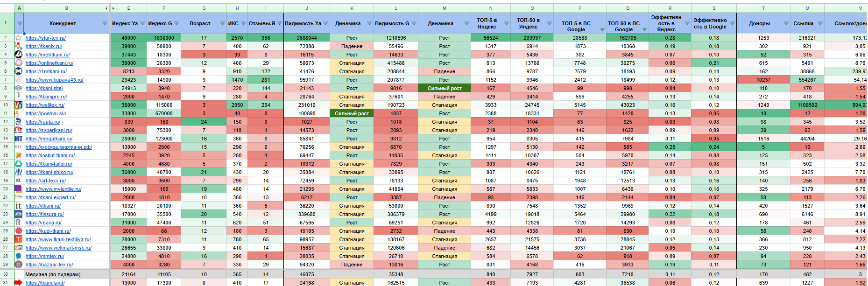Expand hidden columns with the left arrow in B
Image resolution: width=868 pixels, height=286 pixels.
coord(106,8)
